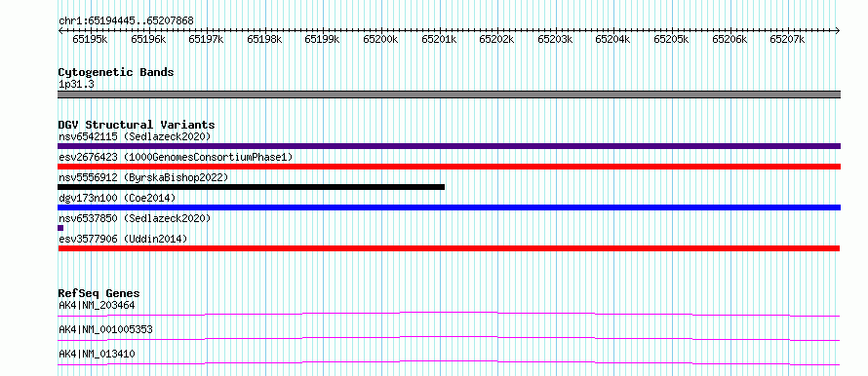Click the 65200k ruler tick label

[x=381, y=39]
